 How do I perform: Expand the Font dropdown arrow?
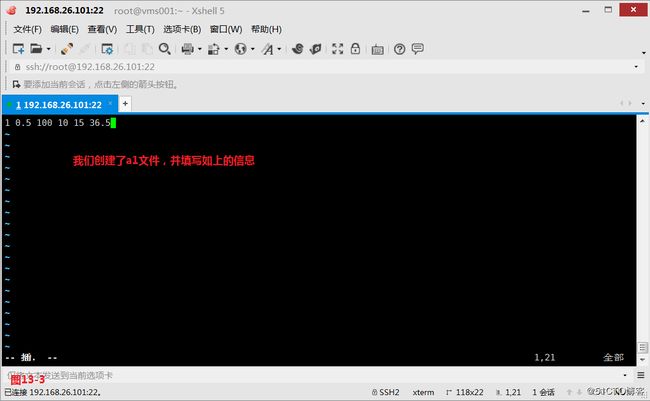pos(279,49)
